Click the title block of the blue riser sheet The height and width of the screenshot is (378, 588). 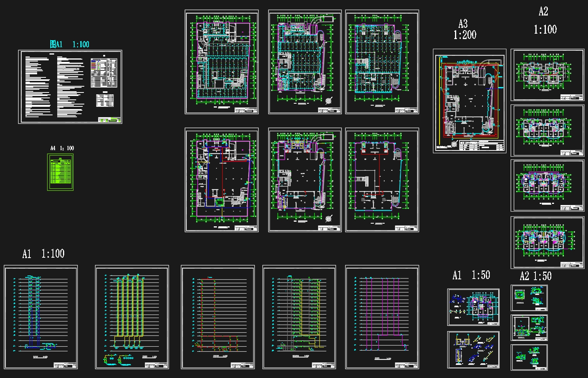pyautogui.click(x=65, y=365)
